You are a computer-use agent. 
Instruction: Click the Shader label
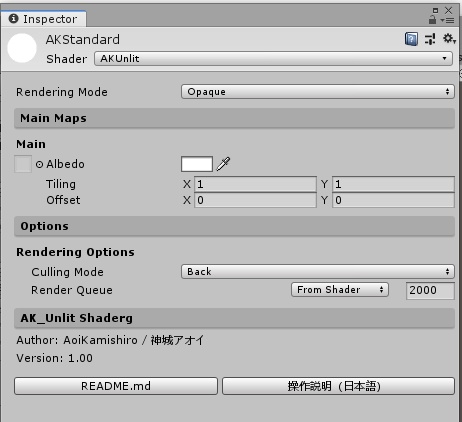(67, 59)
